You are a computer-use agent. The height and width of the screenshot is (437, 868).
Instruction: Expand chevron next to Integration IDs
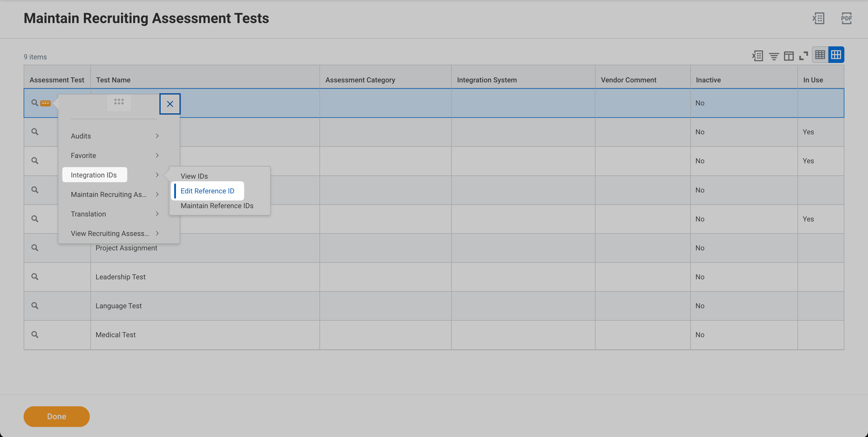(157, 175)
